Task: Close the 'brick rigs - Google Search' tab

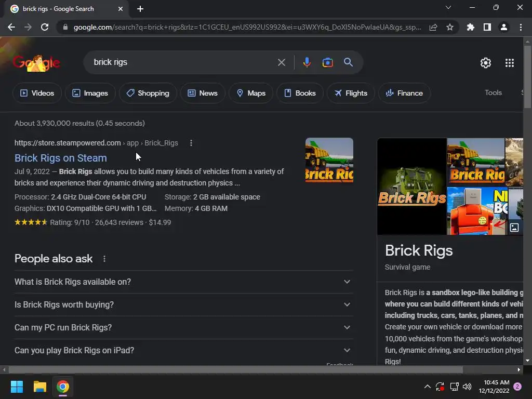Action: [121, 9]
